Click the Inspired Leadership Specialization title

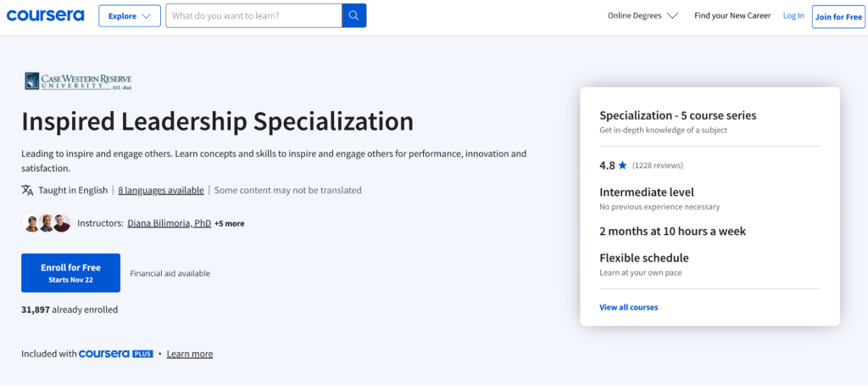point(218,122)
